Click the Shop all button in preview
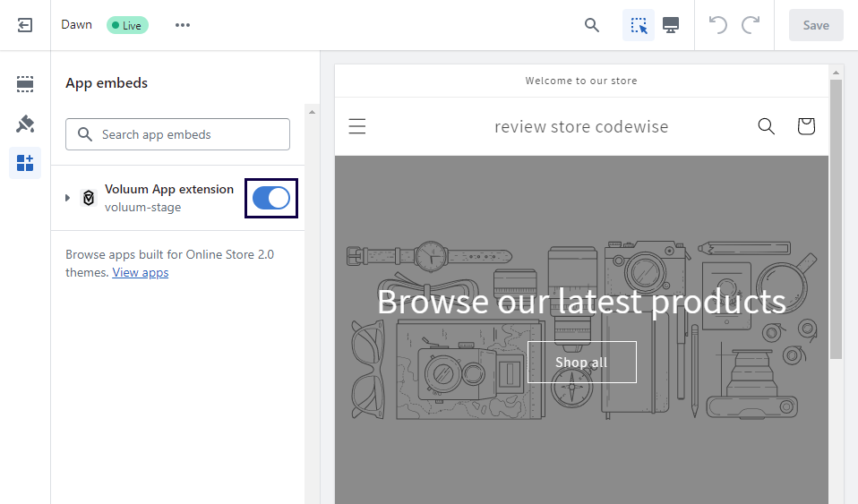Viewport: 858px width, 504px height. pyautogui.click(x=581, y=363)
